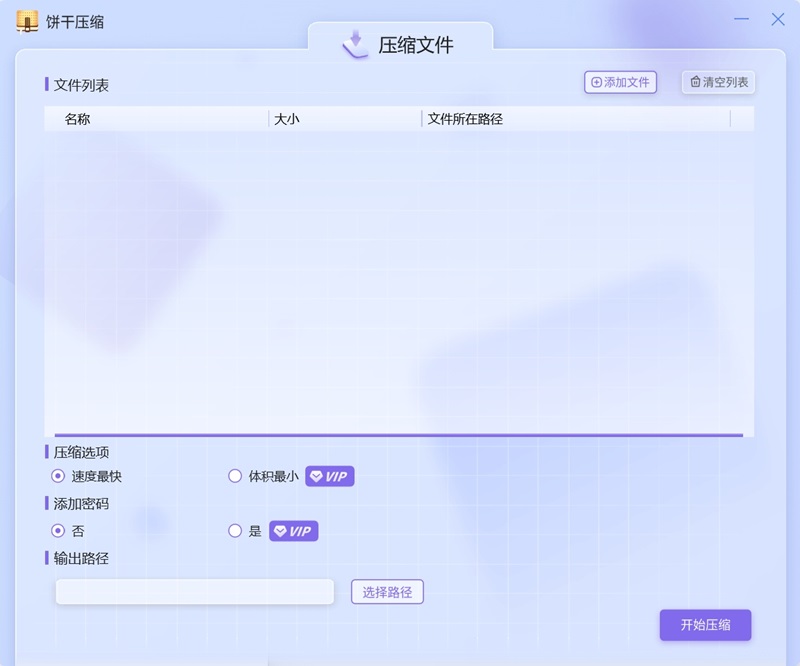
Task: Sort by the 大小 column header
Action: tap(287, 119)
